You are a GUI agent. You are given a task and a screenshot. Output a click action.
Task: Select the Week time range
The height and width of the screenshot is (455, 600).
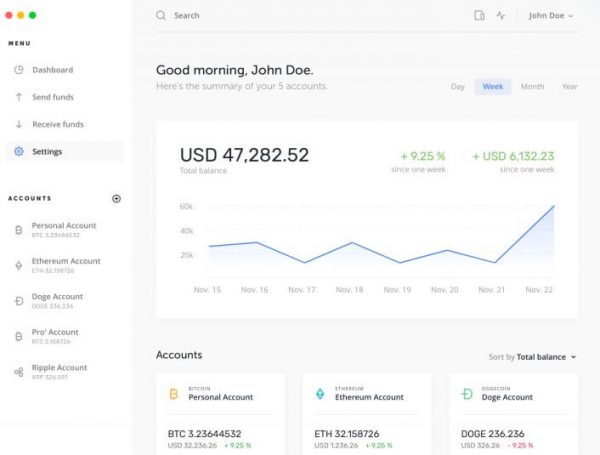tap(493, 87)
